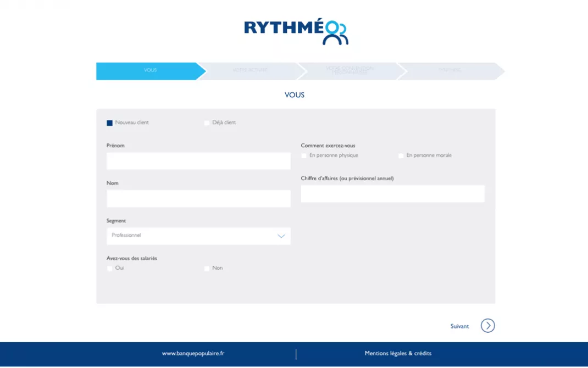Focus the Prénom input field
The height and width of the screenshot is (368, 588).
(x=198, y=161)
